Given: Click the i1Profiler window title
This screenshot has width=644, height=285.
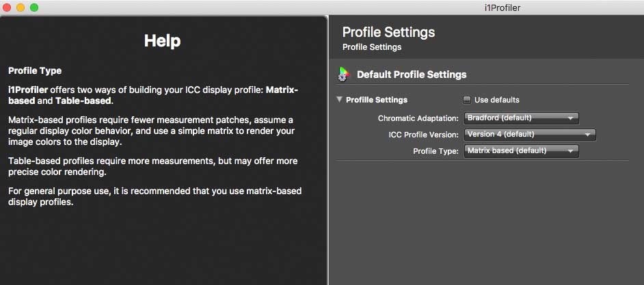Looking at the screenshot, I should click(502, 8).
